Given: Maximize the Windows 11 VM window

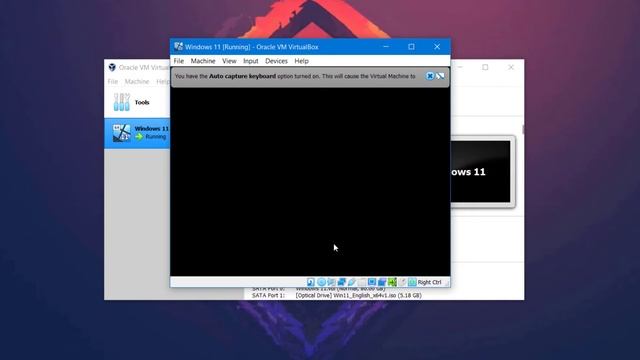Looking at the screenshot, I should coord(411,47).
